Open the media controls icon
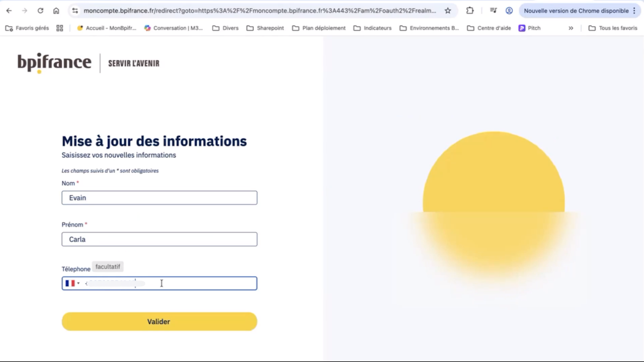Screen dimensions: 644x362 tap(493, 11)
